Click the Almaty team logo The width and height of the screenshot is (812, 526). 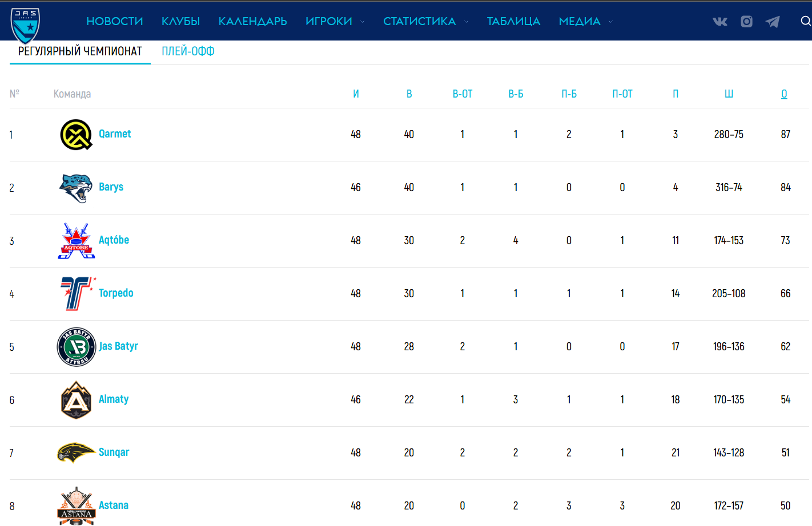(x=76, y=400)
